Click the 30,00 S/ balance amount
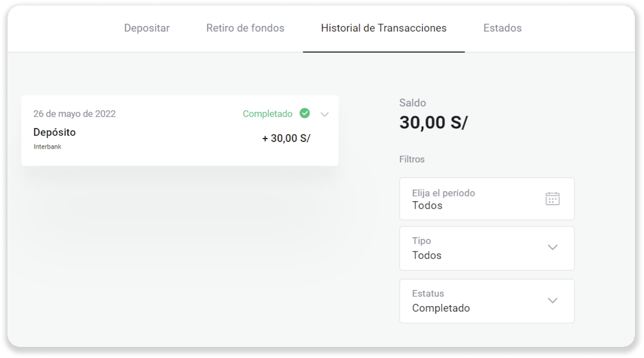Viewport: 644px width, 358px height. [433, 122]
